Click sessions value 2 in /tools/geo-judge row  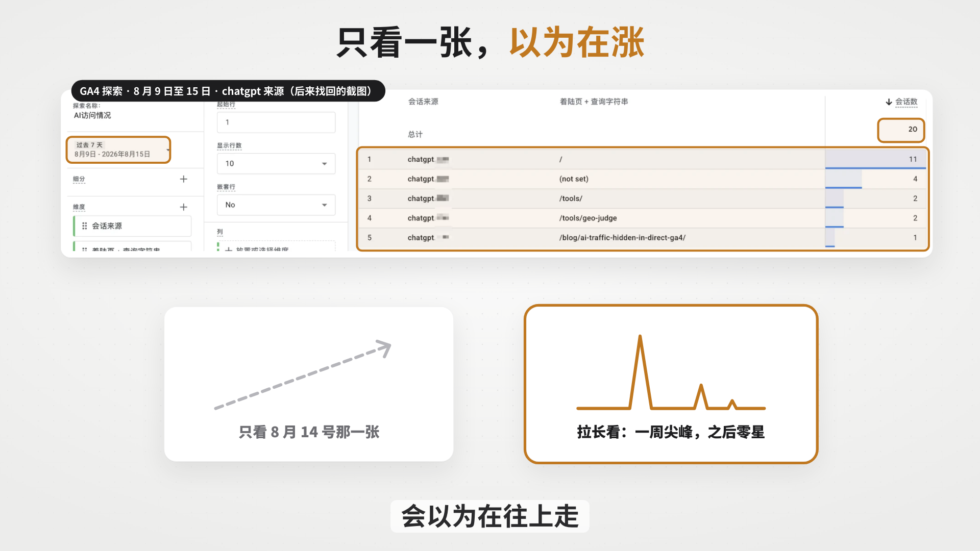pyautogui.click(x=915, y=218)
